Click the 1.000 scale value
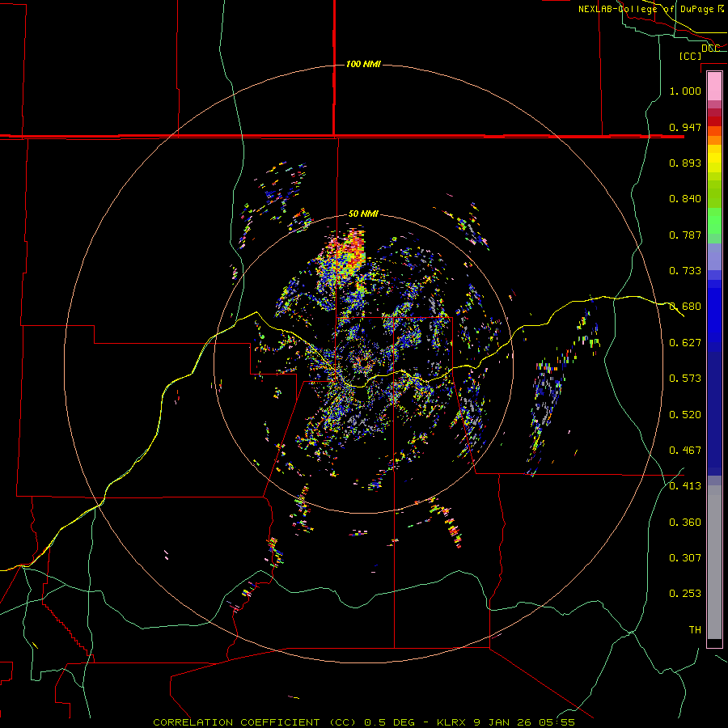 coord(685,91)
